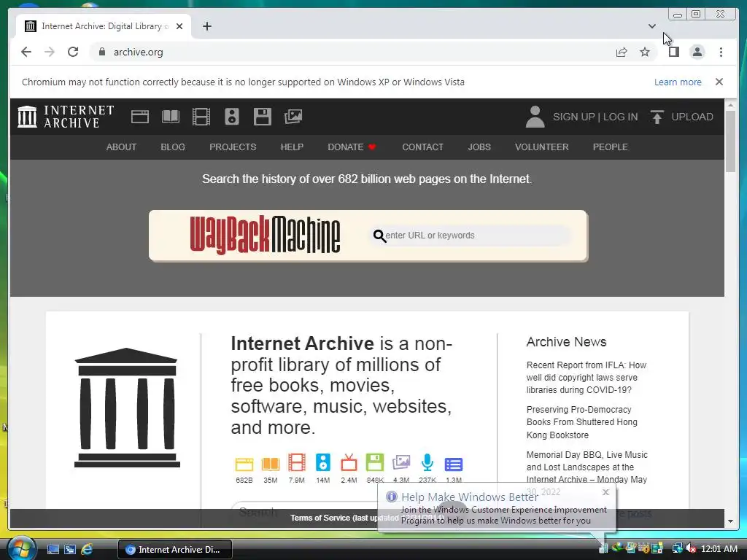
Task: Open the Pro-Democracy Books Hong Kong news link
Action: [x=581, y=422]
